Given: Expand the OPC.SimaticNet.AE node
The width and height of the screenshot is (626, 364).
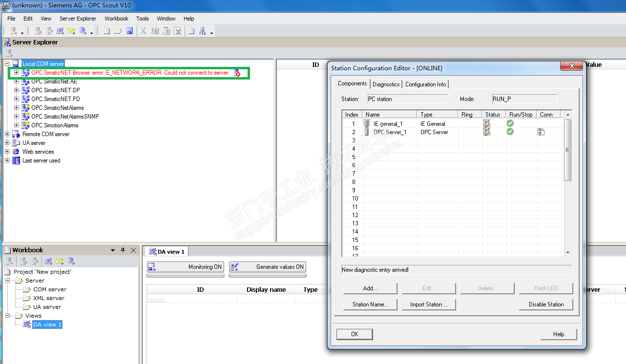Looking at the screenshot, I should (16, 81).
